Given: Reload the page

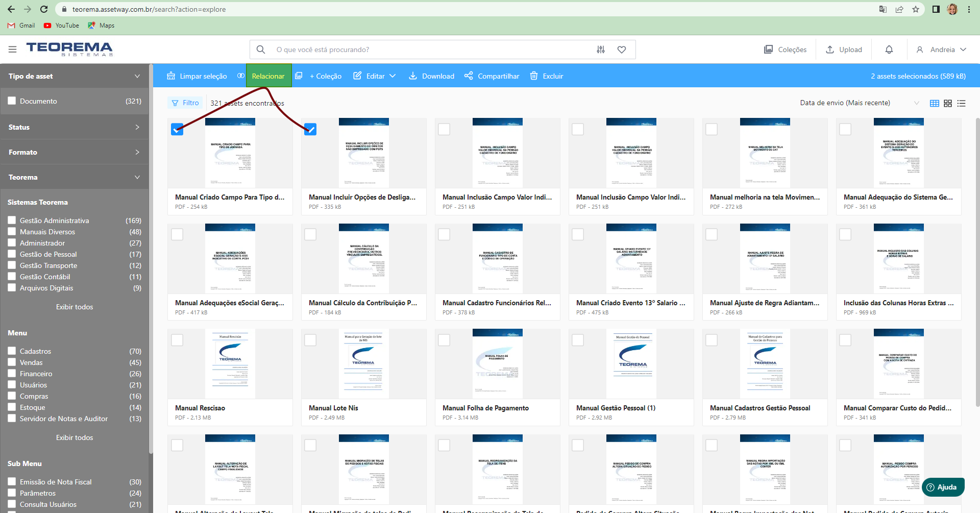Looking at the screenshot, I should click(x=44, y=9).
